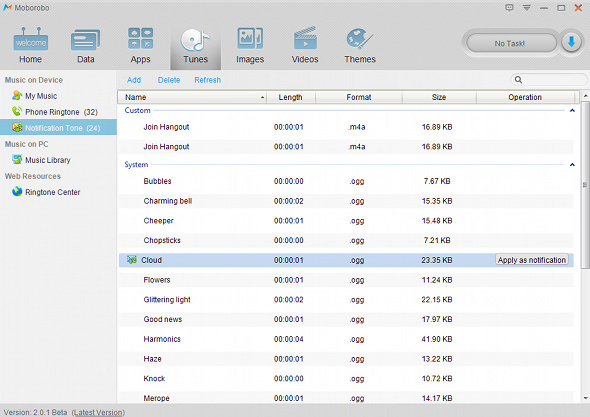Click the vertical scrollbar down arrow
590x417 pixels.
(585, 398)
